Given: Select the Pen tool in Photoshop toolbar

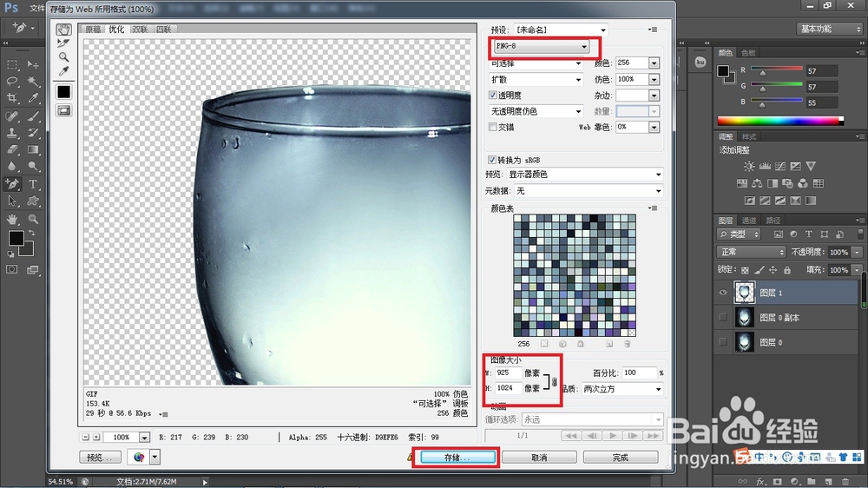Looking at the screenshot, I should coord(12,184).
